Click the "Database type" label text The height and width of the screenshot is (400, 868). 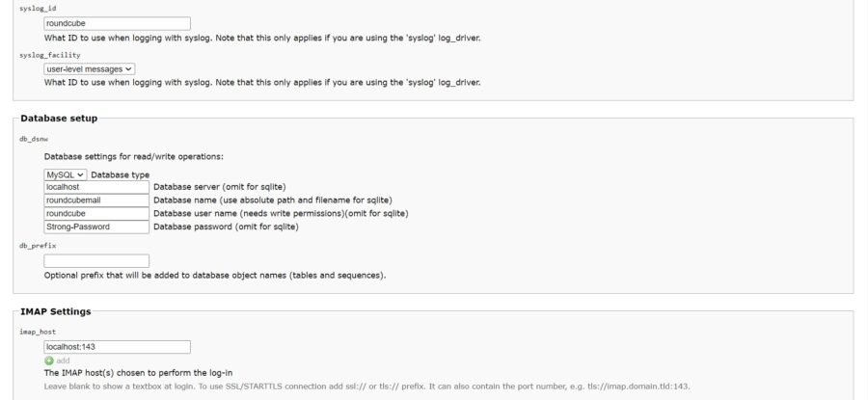pyautogui.click(x=120, y=174)
